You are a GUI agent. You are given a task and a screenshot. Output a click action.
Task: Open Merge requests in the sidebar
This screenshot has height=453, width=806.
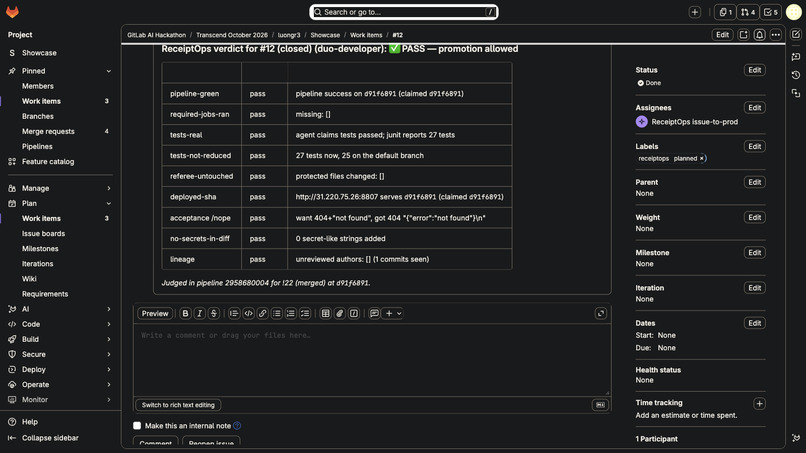pyautogui.click(x=48, y=131)
